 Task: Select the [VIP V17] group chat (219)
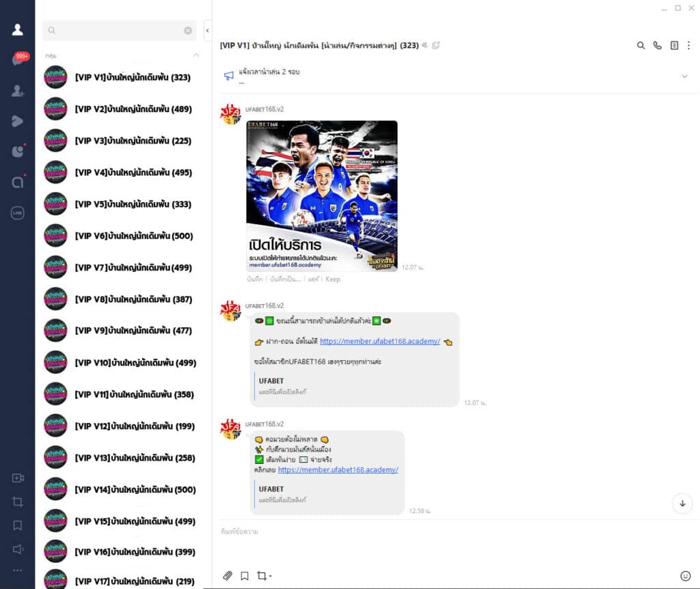(x=122, y=579)
